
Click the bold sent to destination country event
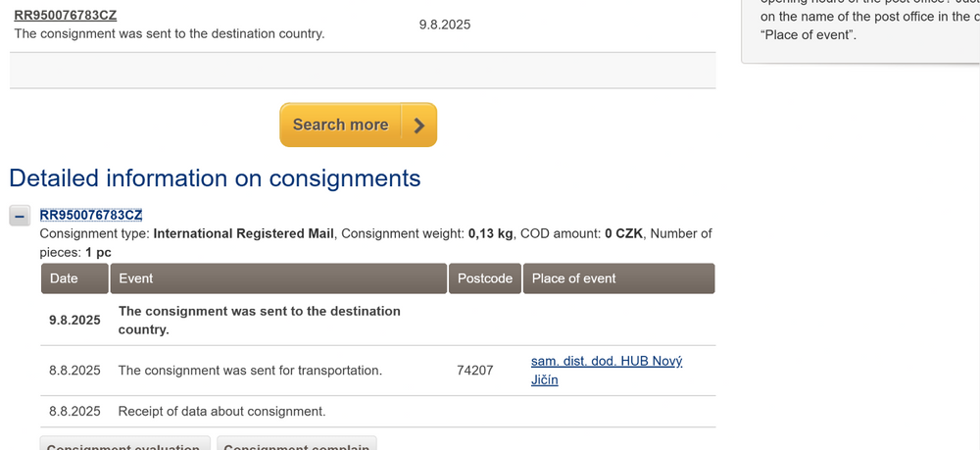260,320
